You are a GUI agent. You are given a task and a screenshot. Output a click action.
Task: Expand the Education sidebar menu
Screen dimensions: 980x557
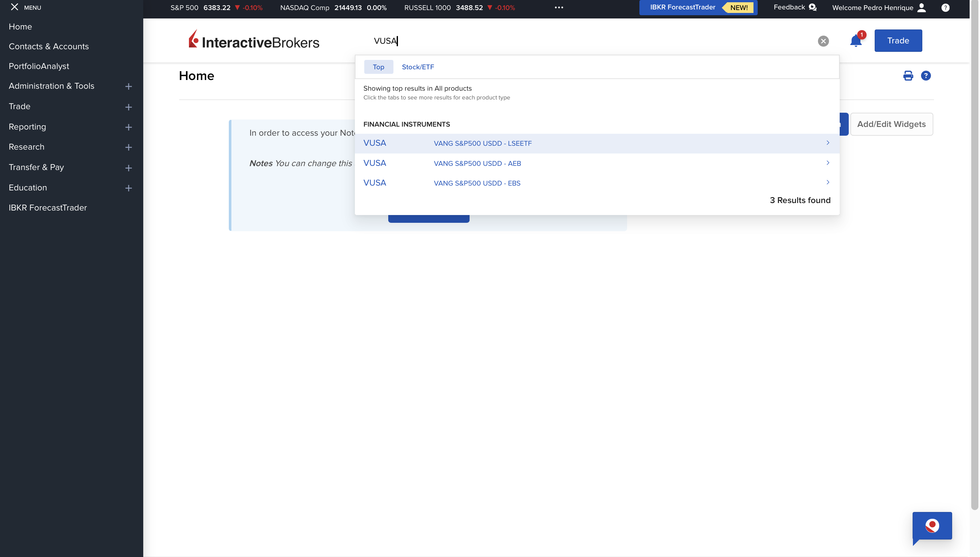(129, 188)
